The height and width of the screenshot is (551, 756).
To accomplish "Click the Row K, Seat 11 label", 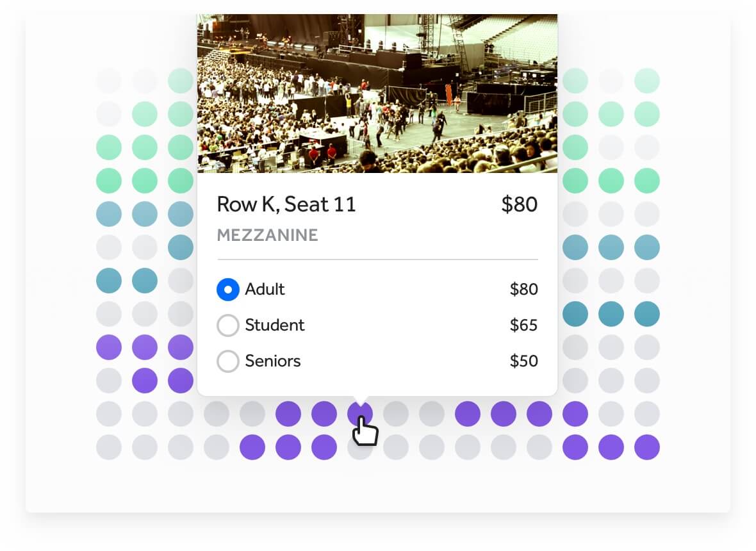I will [x=286, y=204].
